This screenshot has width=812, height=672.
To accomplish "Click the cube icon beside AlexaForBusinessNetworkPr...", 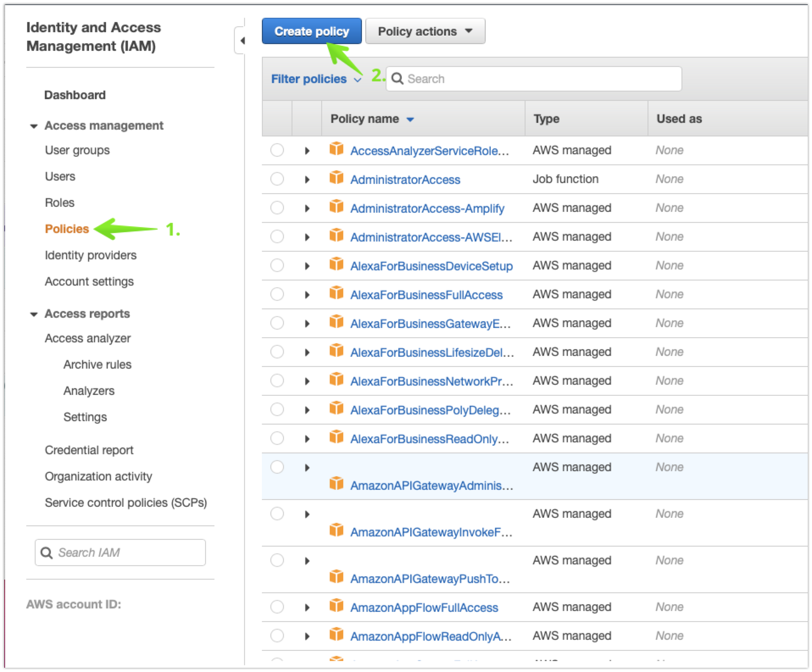I will point(336,380).
